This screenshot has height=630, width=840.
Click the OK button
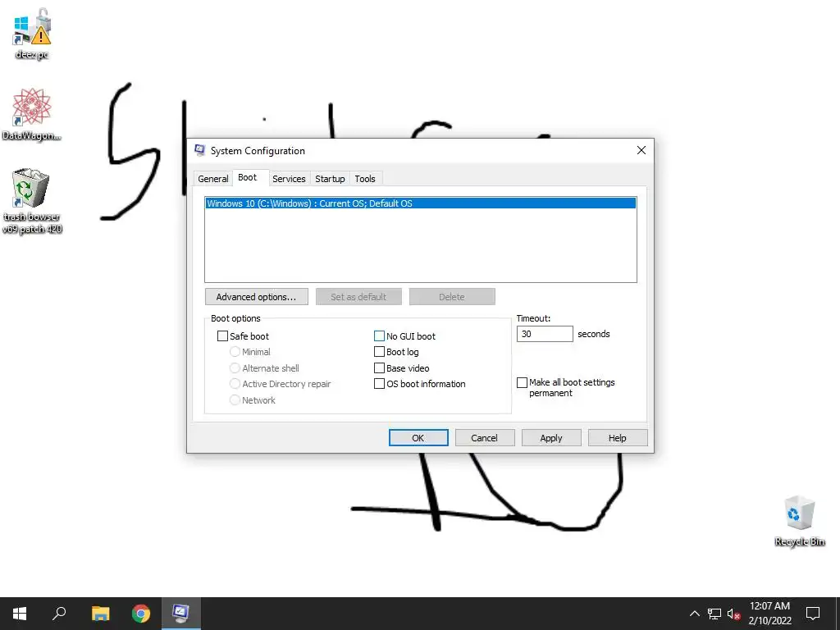(x=418, y=438)
